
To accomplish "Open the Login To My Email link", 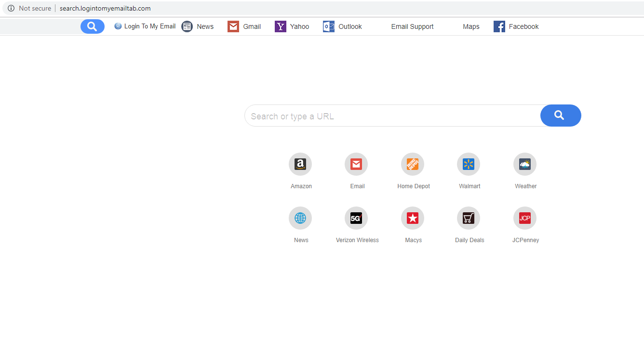I will [145, 26].
